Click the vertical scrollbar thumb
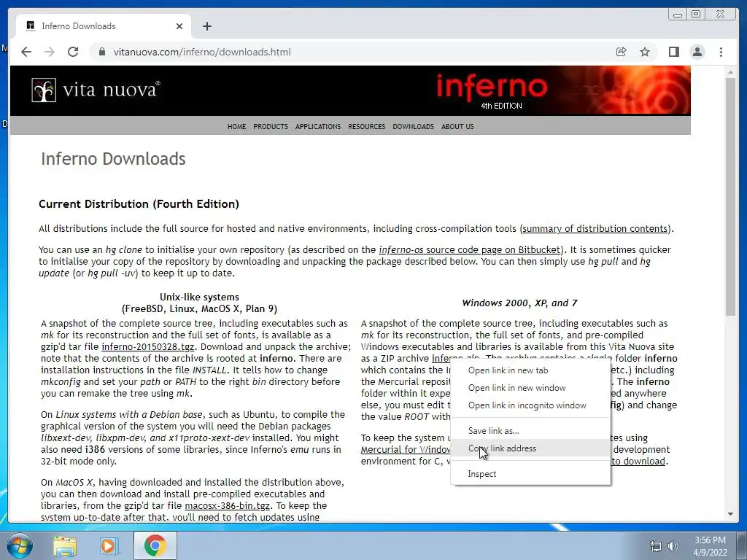 coord(731,197)
